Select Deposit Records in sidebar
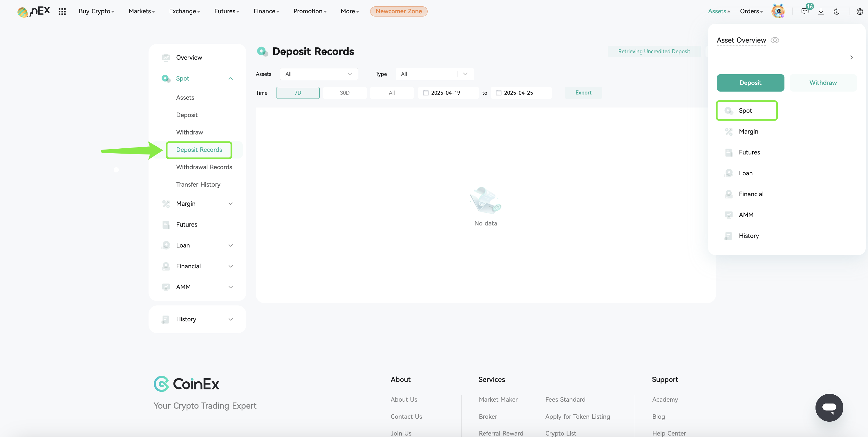868x437 pixels. pos(199,150)
